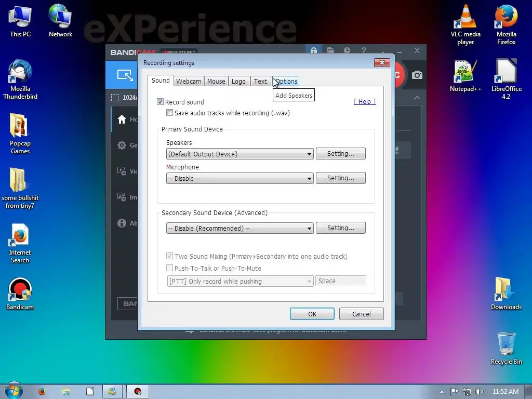Open the Network desktop icon

(x=60, y=21)
